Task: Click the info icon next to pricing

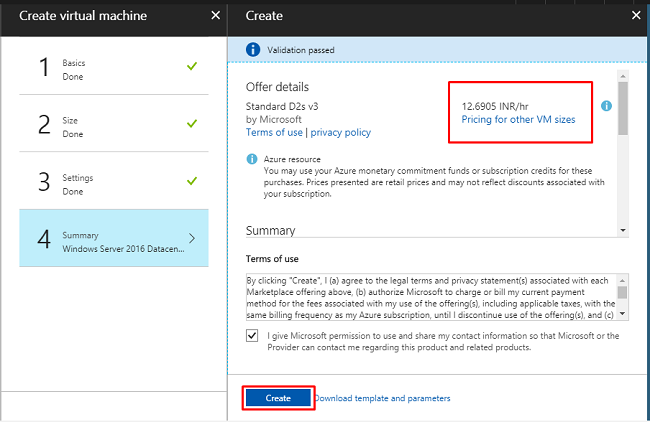Action: (606, 106)
